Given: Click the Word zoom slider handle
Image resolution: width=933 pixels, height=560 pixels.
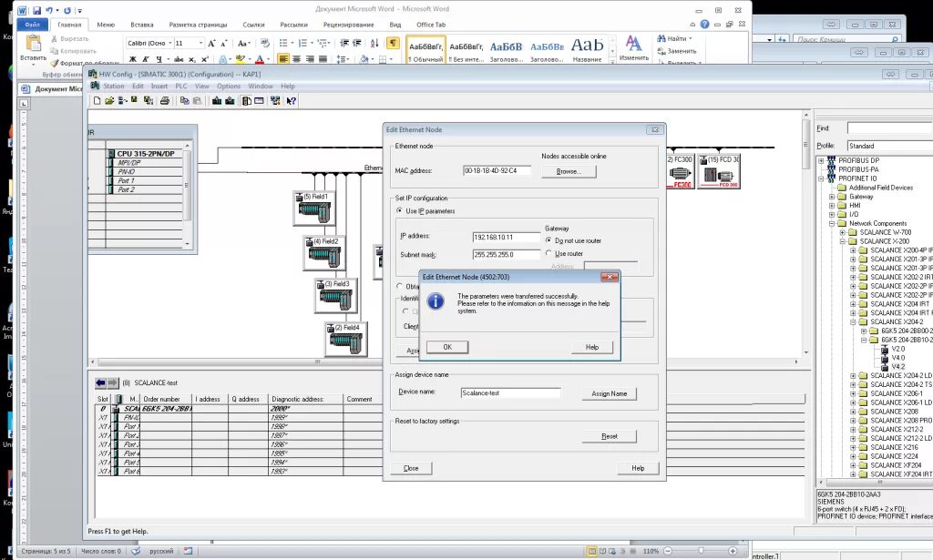Looking at the screenshot, I should (x=701, y=551).
